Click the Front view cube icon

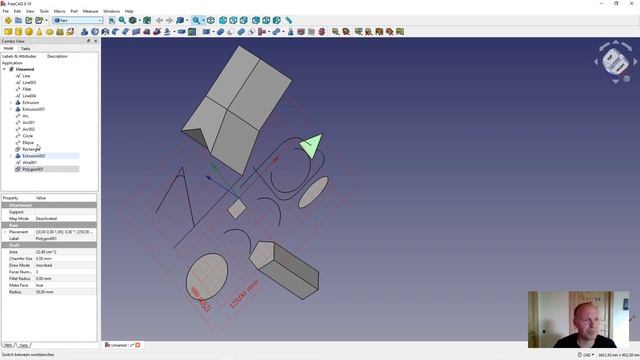[x=223, y=20]
